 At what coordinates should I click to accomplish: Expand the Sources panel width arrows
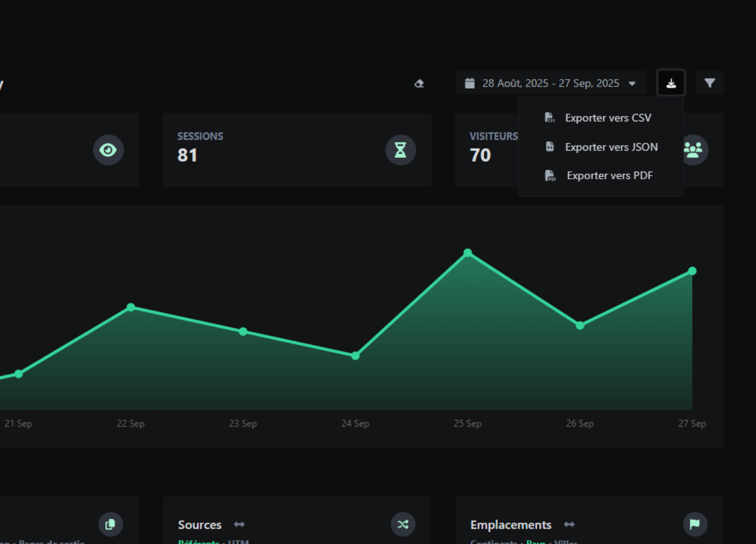(x=239, y=525)
